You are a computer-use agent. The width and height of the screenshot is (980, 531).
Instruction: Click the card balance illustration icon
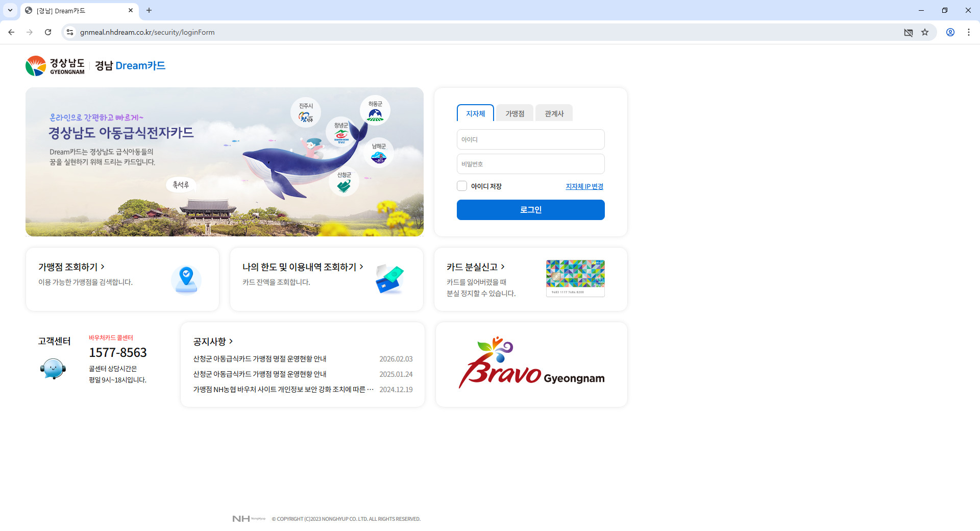click(x=389, y=279)
